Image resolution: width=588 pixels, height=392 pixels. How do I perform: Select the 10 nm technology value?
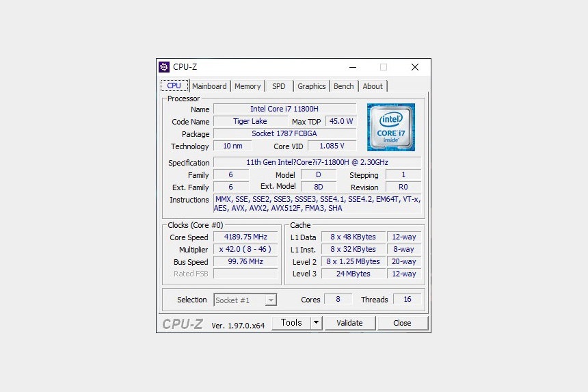point(232,146)
